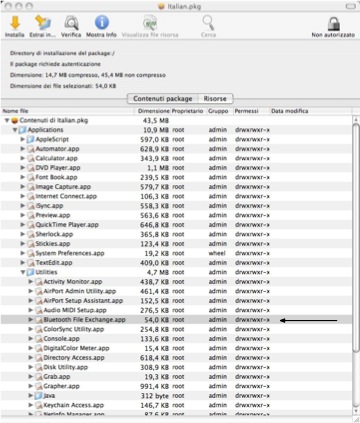
Task: Select DigitalColor Meter.app row
Action: coord(176,348)
